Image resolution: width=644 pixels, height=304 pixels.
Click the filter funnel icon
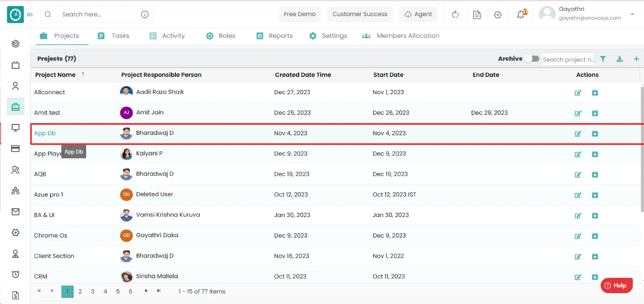click(x=603, y=59)
